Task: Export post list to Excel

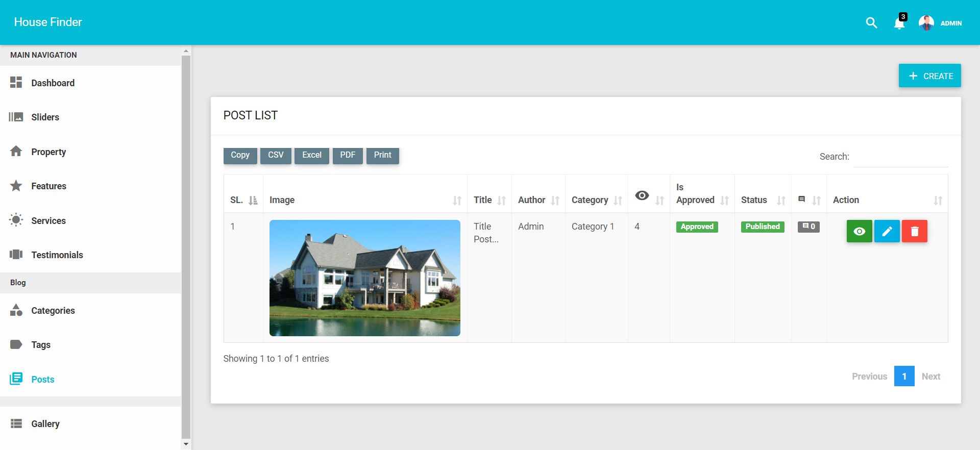Action: point(311,155)
